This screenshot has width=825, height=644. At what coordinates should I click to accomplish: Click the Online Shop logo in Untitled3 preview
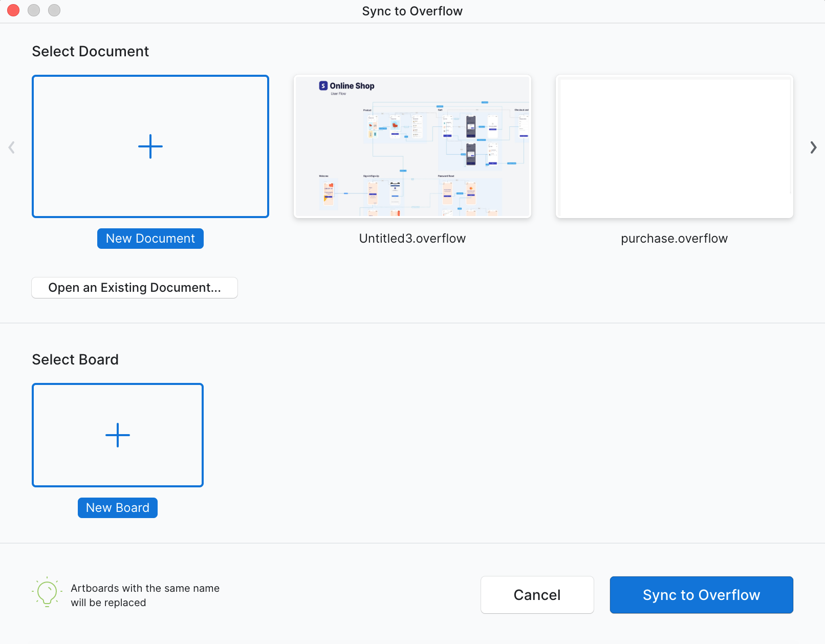coord(323,86)
